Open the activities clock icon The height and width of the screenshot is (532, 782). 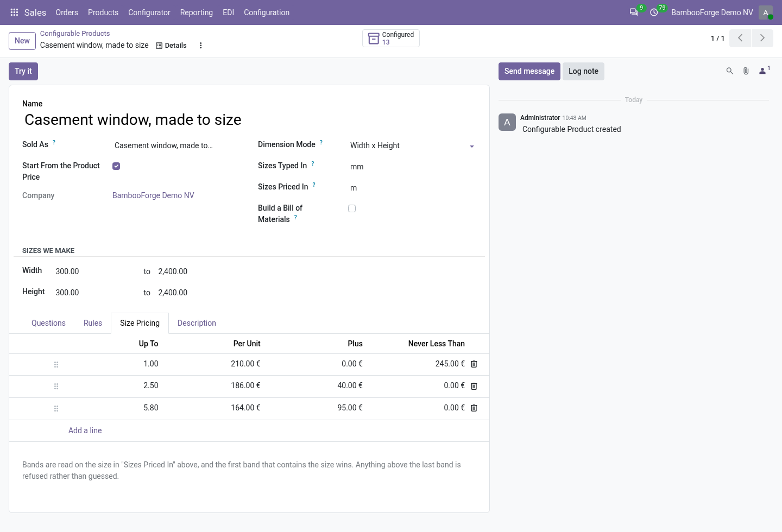pyautogui.click(x=654, y=12)
